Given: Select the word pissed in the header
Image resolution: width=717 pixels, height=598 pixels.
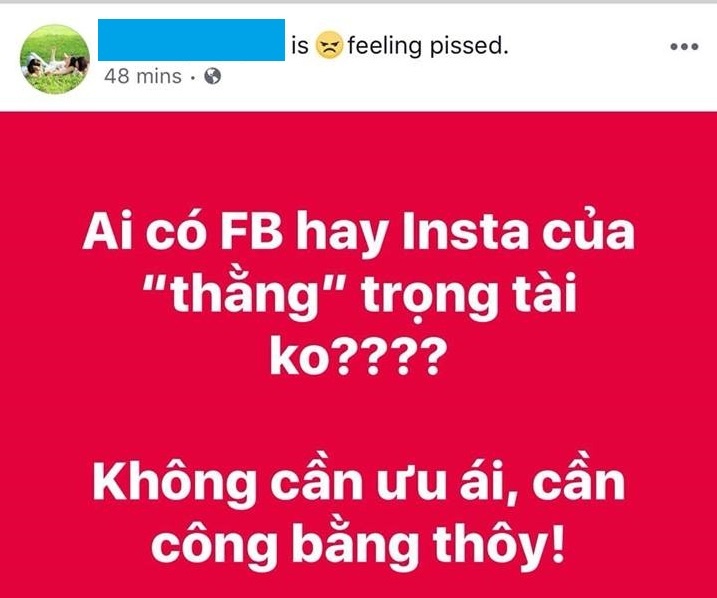Looking at the screenshot, I should (x=469, y=46).
